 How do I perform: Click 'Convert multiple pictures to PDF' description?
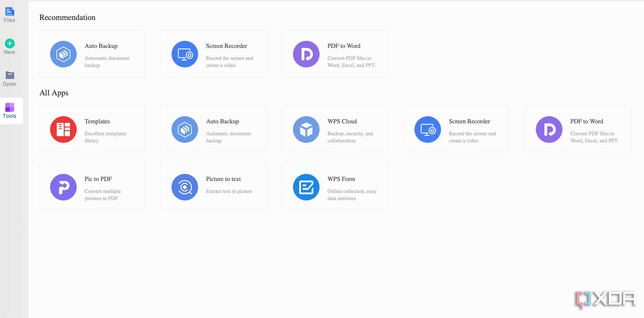(103, 195)
